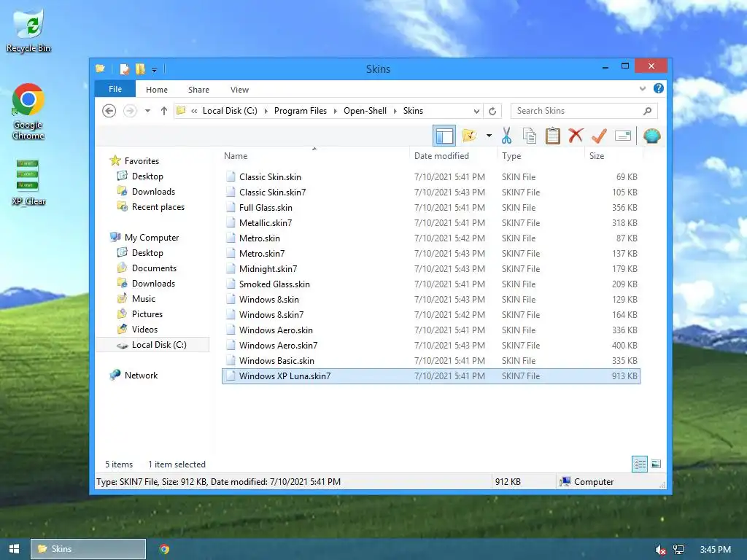747x560 pixels.
Task: Open the Help question mark icon
Action: click(659, 88)
